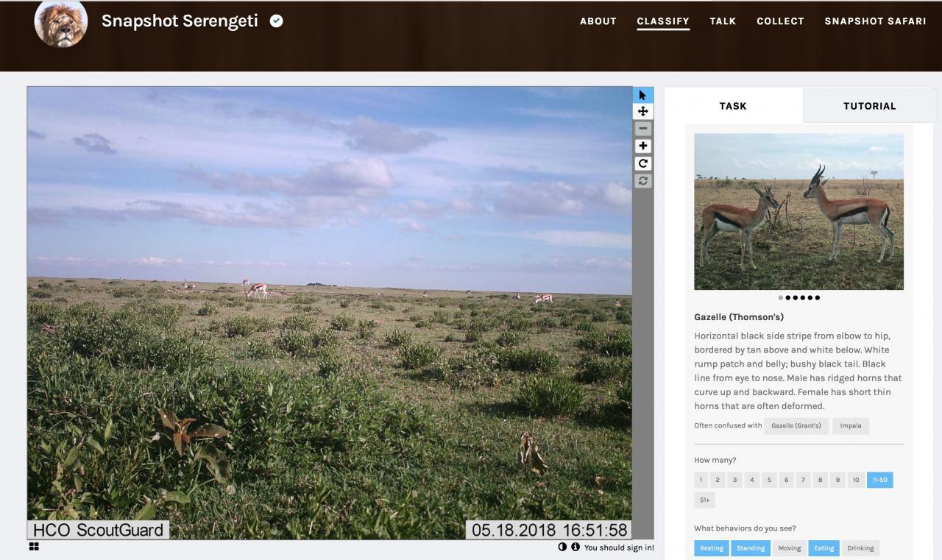
Task: Select the 11-50 count option
Action: coord(879,481)
